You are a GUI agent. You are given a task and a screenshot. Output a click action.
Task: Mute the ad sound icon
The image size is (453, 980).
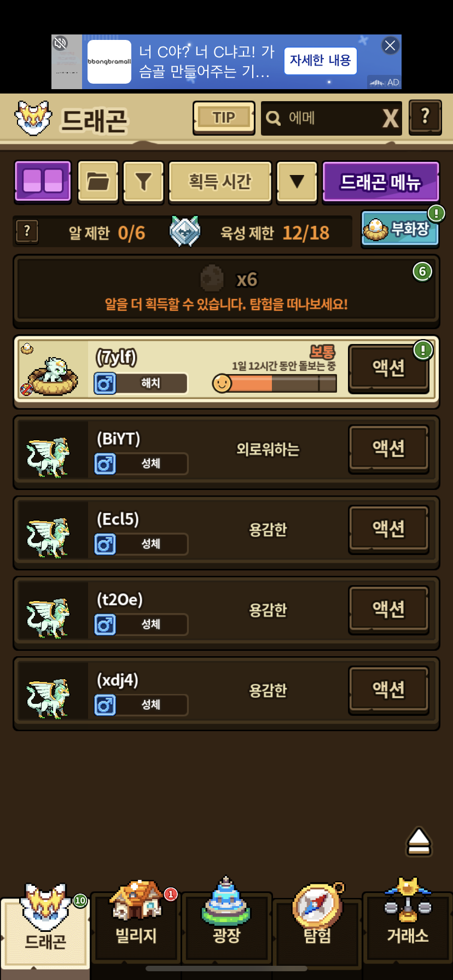coord(60,43)
